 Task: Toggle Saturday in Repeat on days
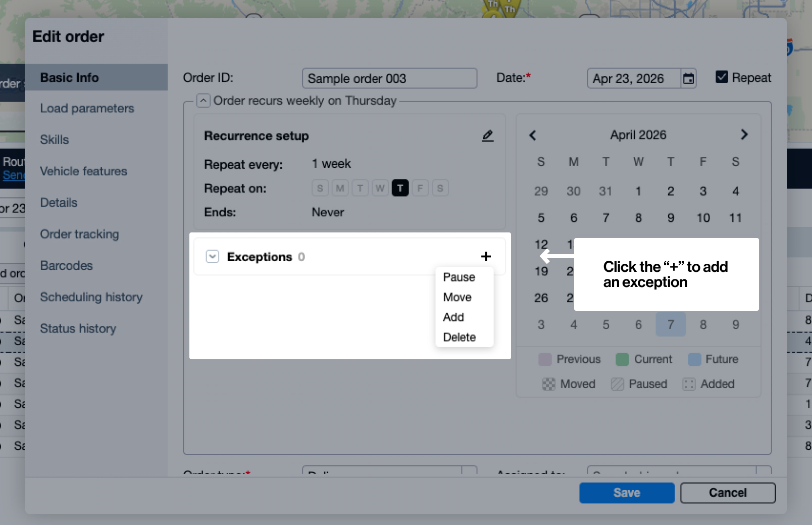(440, 188)
